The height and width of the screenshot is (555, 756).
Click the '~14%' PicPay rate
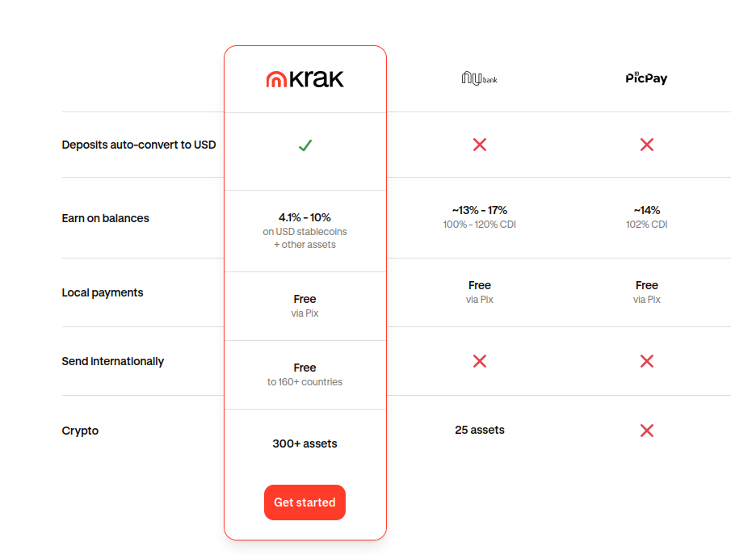pos(646,210)
